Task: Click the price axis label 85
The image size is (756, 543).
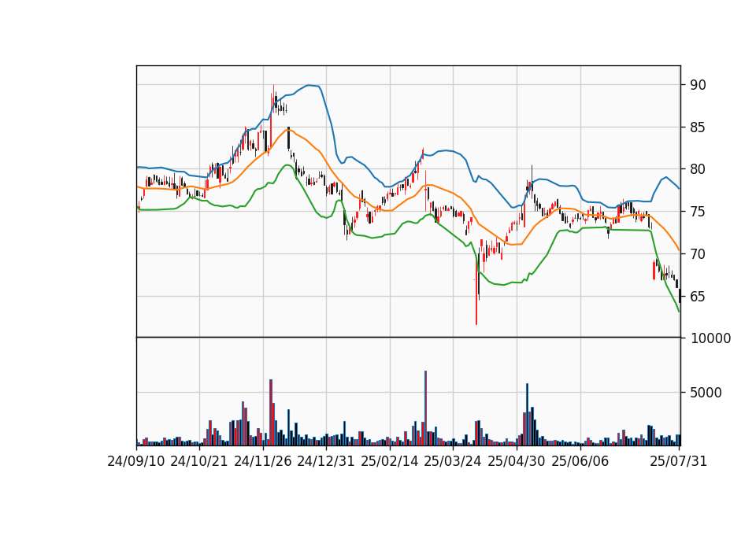Action: [x=699, y=127]
